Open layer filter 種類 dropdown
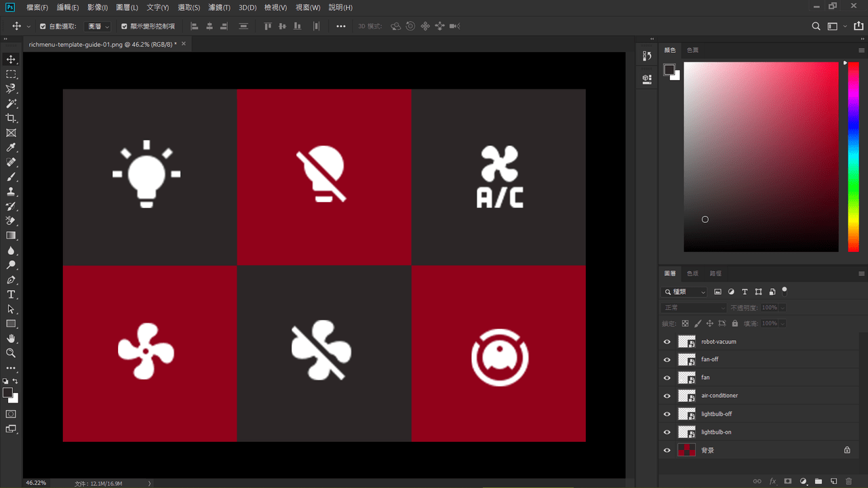Viewport: 868px width, 488px height. pyautogui.click(x=684, y=291)
